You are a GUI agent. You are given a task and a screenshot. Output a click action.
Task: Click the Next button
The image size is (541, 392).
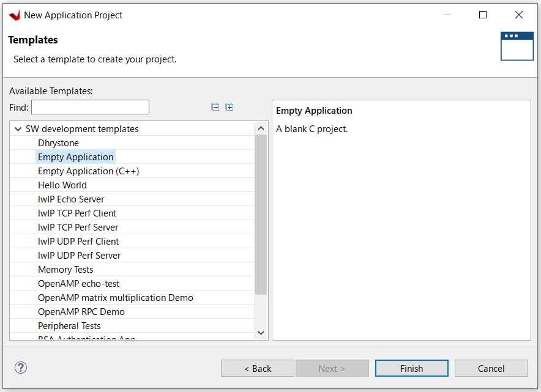[x=332, y=369]
